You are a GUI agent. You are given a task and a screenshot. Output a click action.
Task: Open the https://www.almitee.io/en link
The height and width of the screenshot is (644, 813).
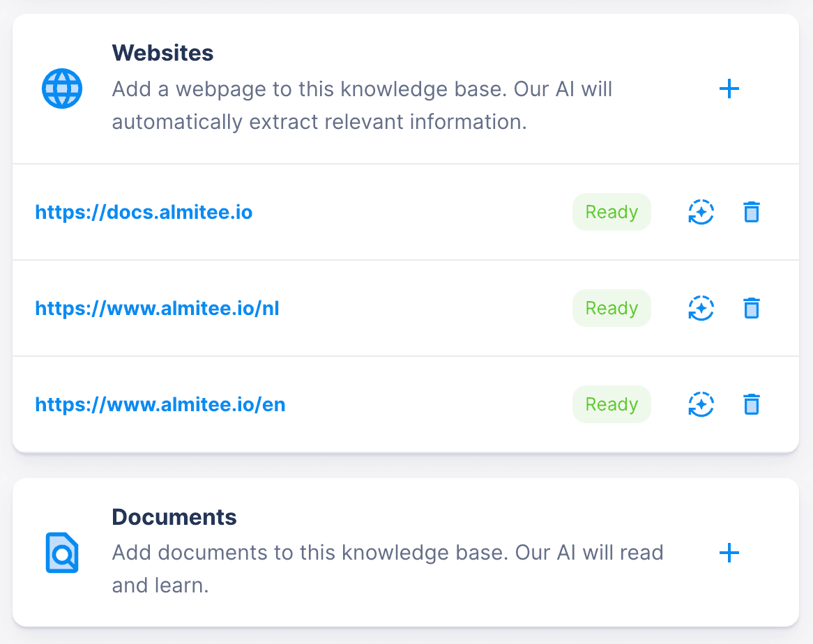[160, 404]
